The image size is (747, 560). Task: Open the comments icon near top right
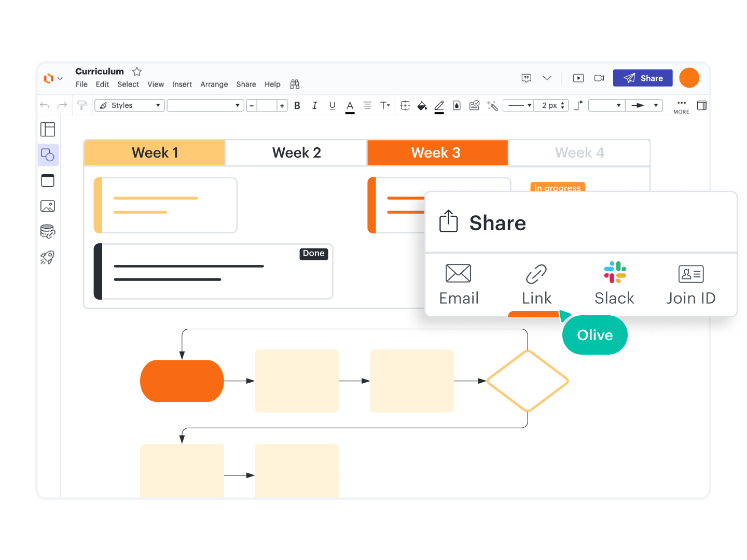526,78
